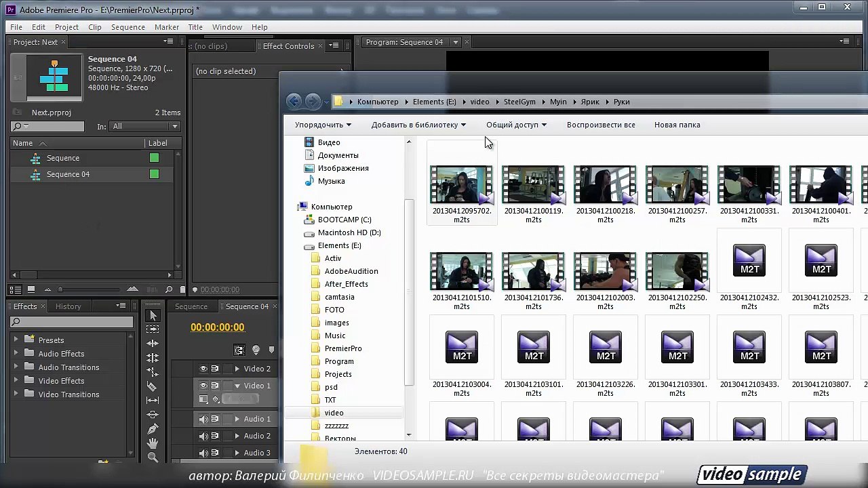This screenshot has height=488, width=868.
Task: Go back in the Explorer window
Action: pyautogui.click(x=294, y=102)
